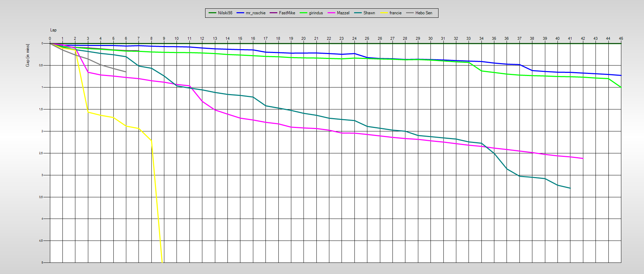Click the 2.5 value on gap axis
Viewport: 644px width, 274px height.
click(40, 153)
